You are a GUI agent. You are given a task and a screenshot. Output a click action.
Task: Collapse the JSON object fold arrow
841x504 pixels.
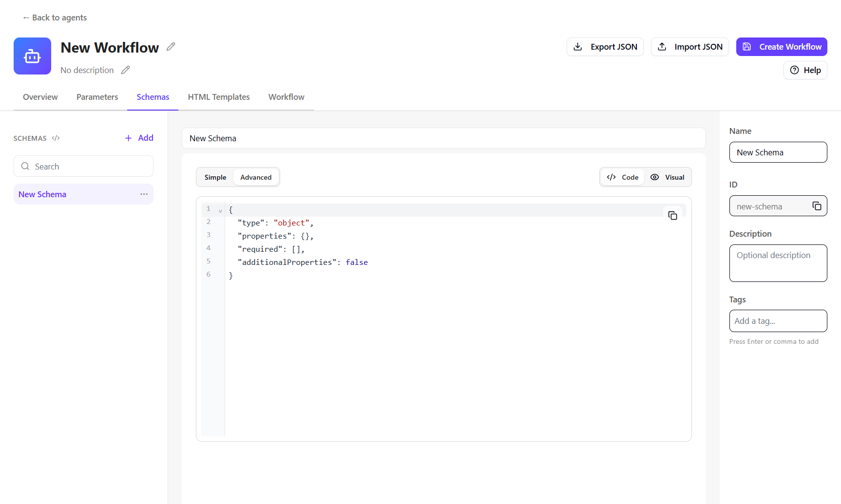[x=220, y=211]
